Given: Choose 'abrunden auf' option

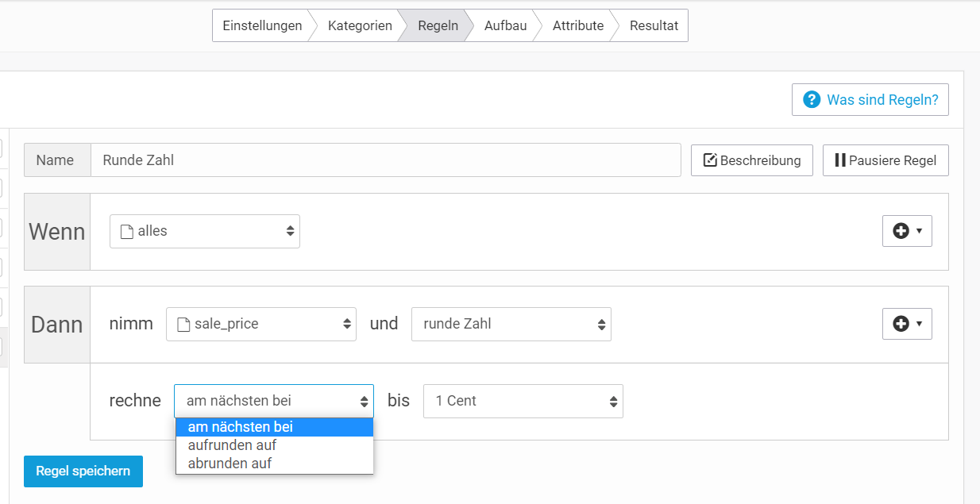Looking at the screenshot, I should point(274,464).
